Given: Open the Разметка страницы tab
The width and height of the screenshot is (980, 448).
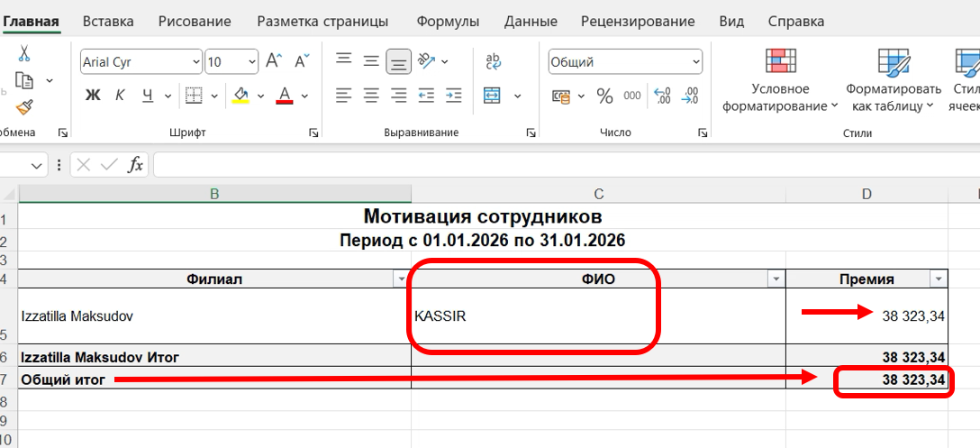Looking at the screenshot, I should (x=322, y=22).
